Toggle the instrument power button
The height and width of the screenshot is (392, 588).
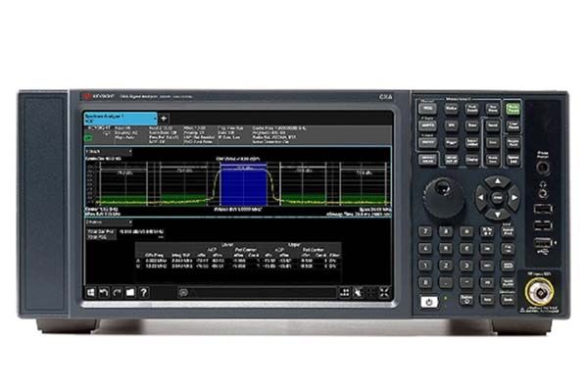pos(428,302)
